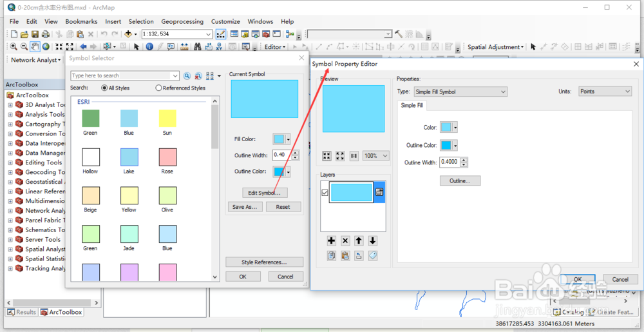Pick the Measure ruler tool
Screen dimensions: 644x332
click(x=184, y=46)
